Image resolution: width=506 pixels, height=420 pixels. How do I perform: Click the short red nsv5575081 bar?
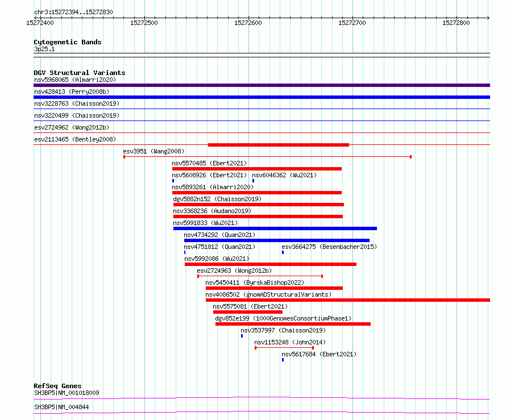248,312
